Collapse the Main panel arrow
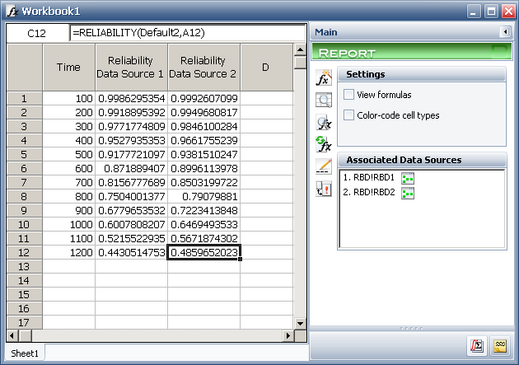 coord(505,32)
